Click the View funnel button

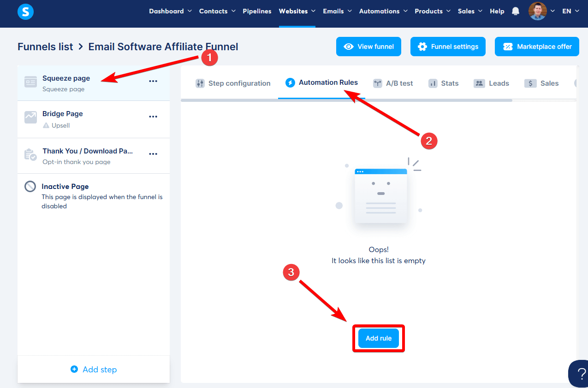pyautogui.click(x=368, y=47)
